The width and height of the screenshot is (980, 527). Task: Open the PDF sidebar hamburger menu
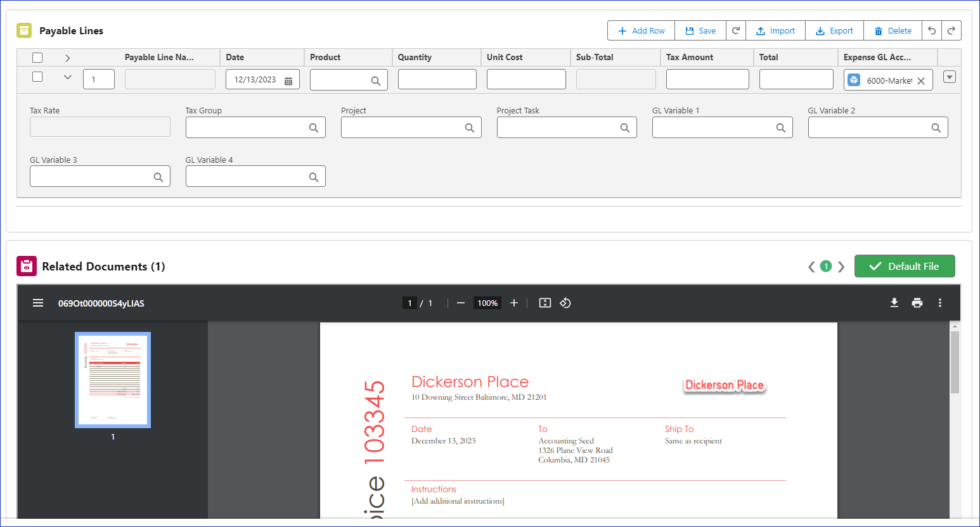pos(38,303)
